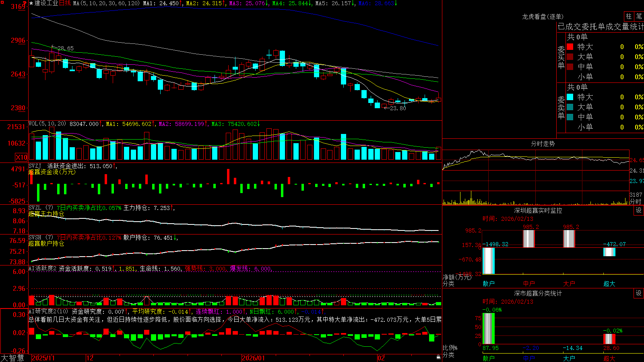This screenshot has height=362, width=644.
Task: Click the 爆发线: 6.000 label
Action: click(251, 269)
